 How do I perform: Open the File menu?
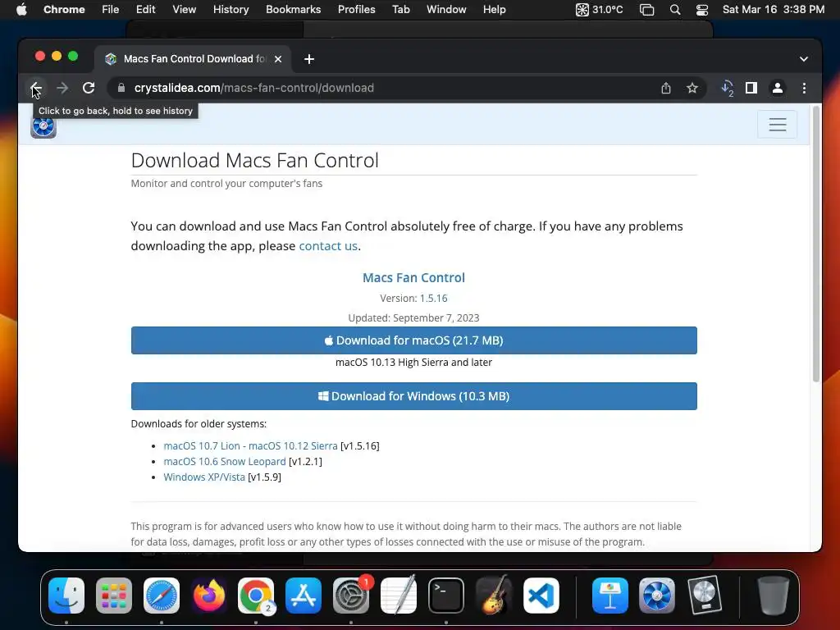tap(111, 10)
